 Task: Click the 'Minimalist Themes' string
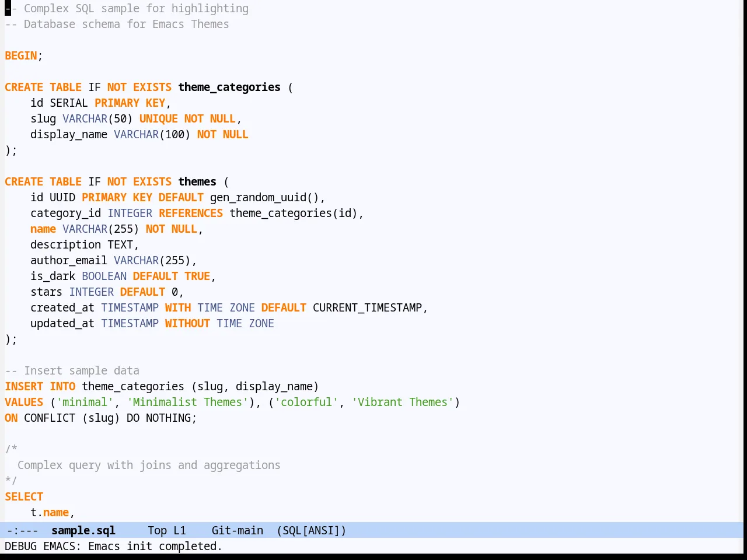click(188, 402)
